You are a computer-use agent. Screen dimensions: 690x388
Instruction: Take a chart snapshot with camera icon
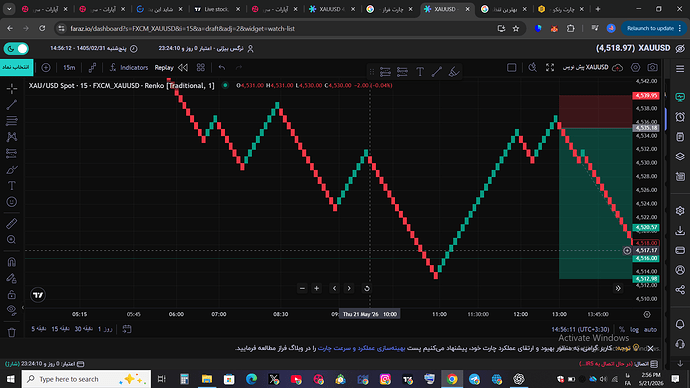pos(652,68)
